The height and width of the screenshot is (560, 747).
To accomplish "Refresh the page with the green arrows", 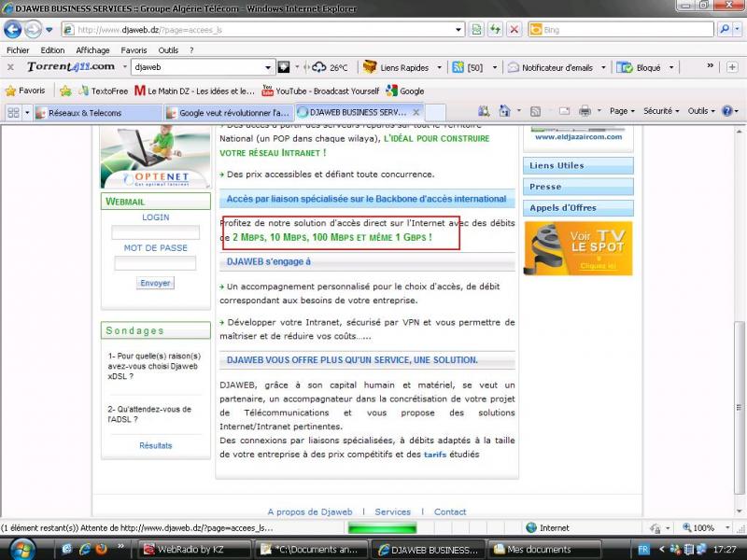I will [x=496, y=30].
